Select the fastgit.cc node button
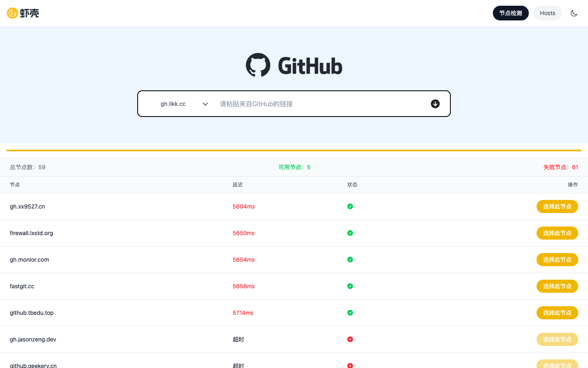Viewport: 588px width, 368px height. [x=557, y=286]
